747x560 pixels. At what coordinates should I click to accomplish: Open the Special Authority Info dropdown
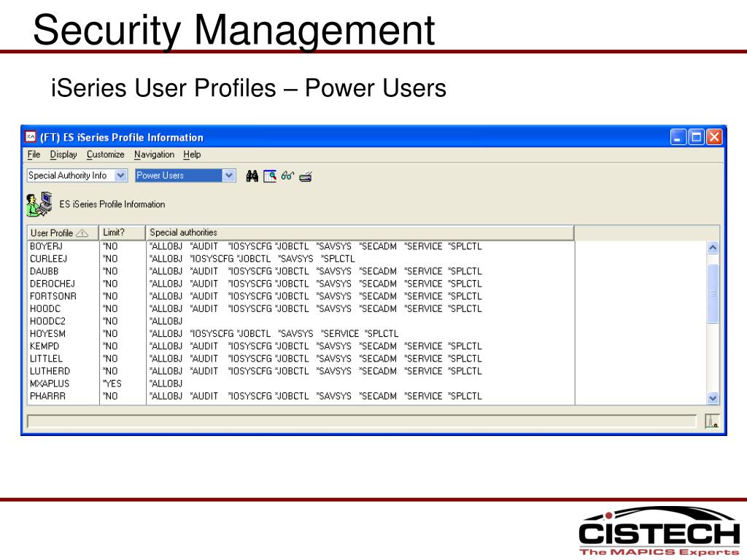point(120,175)
